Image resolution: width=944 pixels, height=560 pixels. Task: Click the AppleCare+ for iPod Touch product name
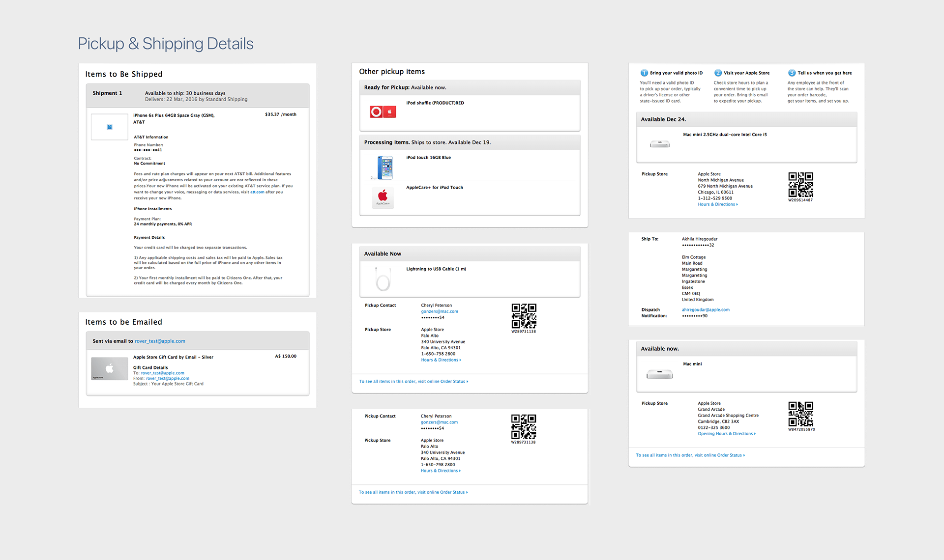click(435, 188)
